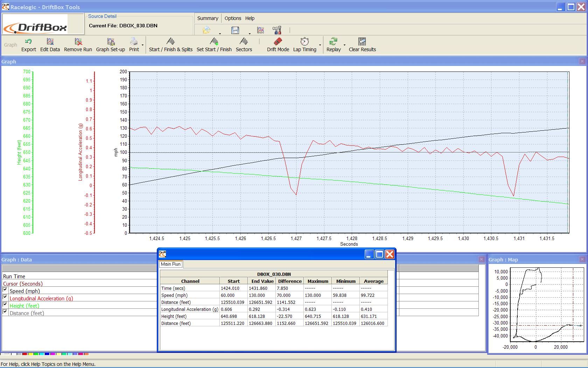
Task: Click the Difference column header
Action: pyautogui.click(x=290, y=281)
